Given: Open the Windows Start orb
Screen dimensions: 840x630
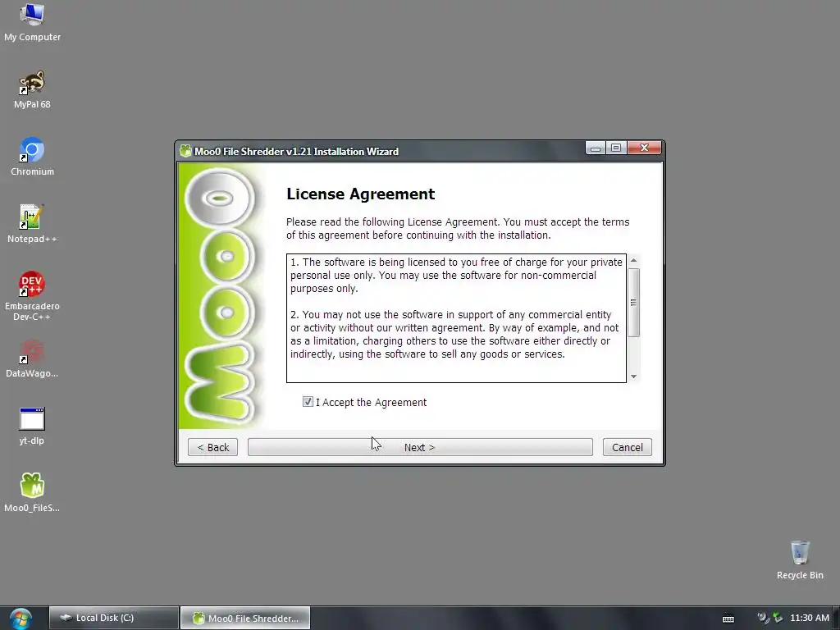Looking at the screenshot, I should 21,619.
